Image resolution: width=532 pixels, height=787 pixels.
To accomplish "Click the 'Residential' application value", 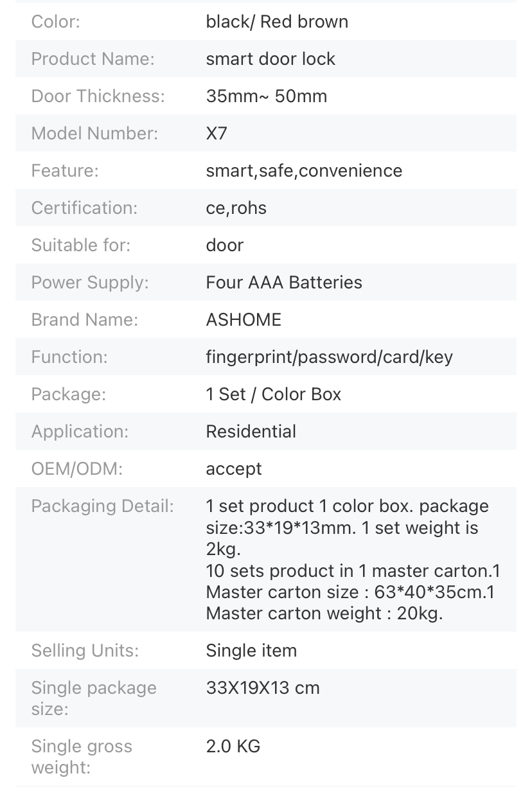I will (251, 432).
